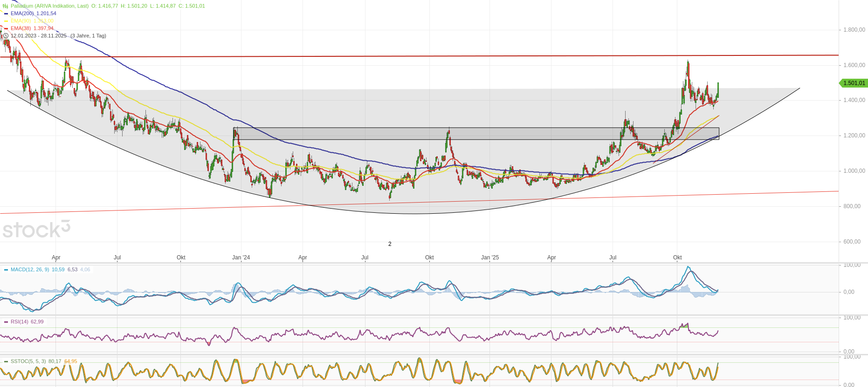Screen dimensions: 868x387
Task: Click the Palladium (ARIVA Indikation, Last) title
Action: 49,6
